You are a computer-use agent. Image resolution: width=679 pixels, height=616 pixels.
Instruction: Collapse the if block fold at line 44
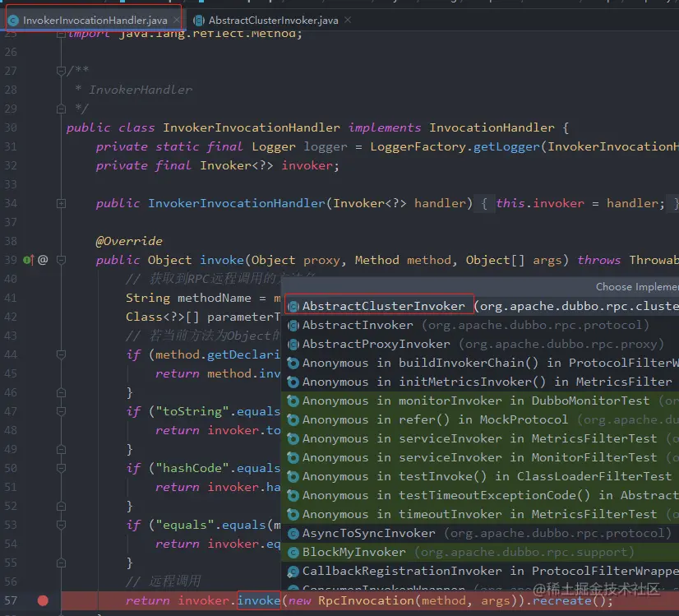click(61, 354)
